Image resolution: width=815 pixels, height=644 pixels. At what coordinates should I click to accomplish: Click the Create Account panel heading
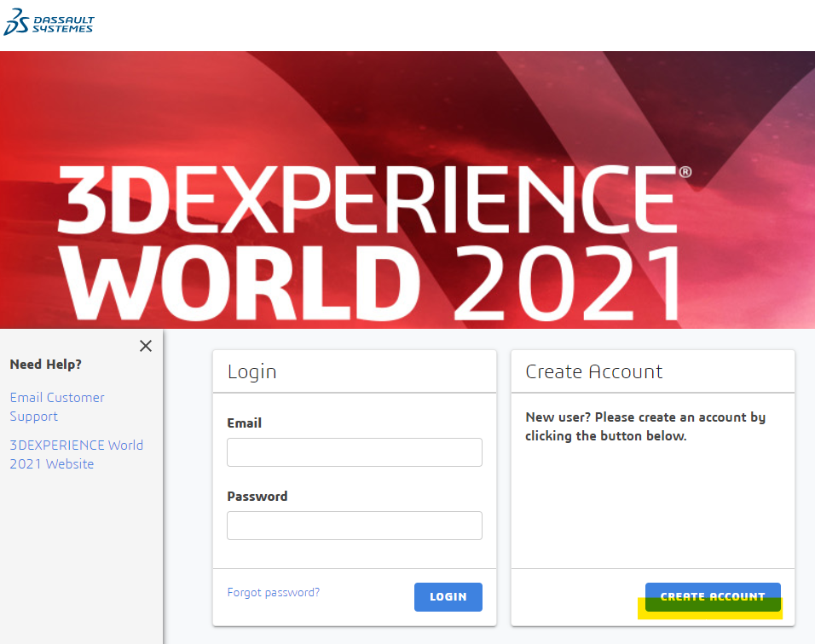tap(593, 372)
